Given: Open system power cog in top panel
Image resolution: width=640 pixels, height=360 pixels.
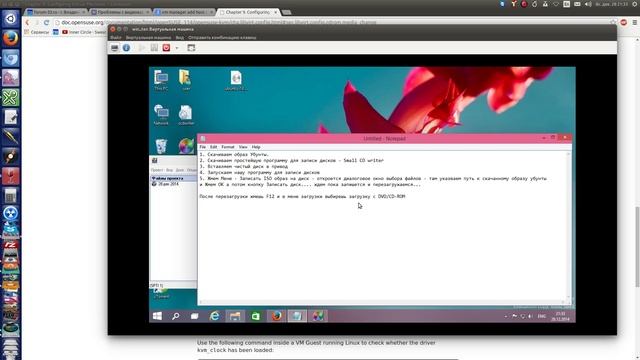Looking at the screenshot, I should pos(635,4).
